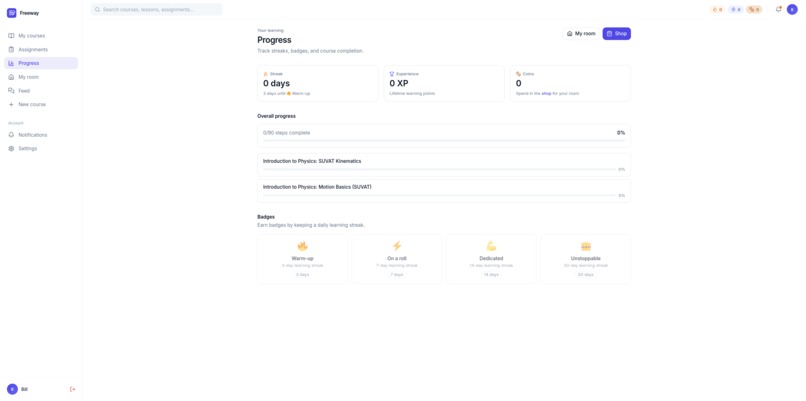Open Settings in sidebar
The width and height of the screenshot is (806, 401).
[41, 149]
